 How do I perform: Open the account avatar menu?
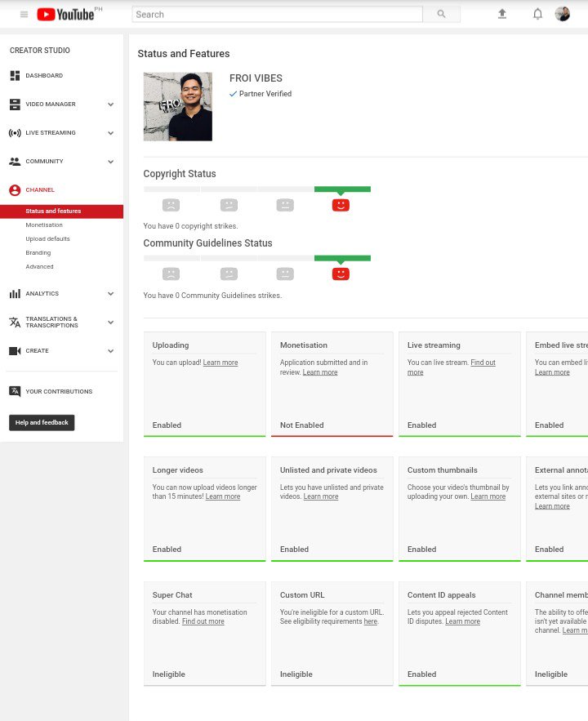[562, 14]
